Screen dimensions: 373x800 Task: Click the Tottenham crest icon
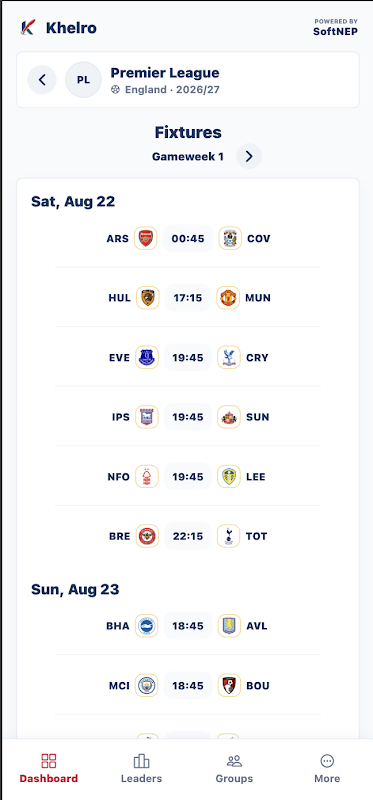[229, 536]
